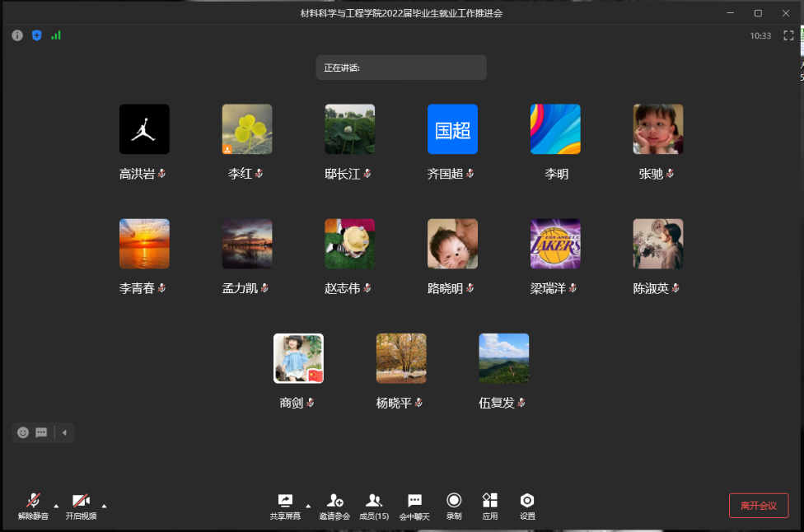Check the green network signal icon
Screen dimensions: 804x532
(56, 35)
